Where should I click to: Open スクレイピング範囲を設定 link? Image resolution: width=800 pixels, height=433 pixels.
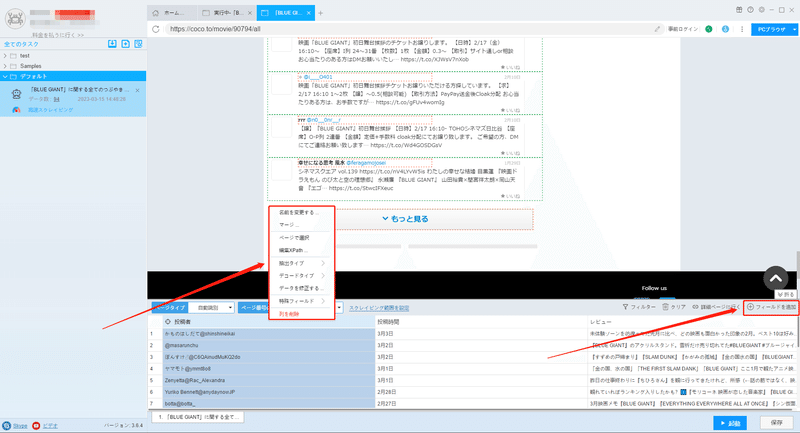coord(379,308)
